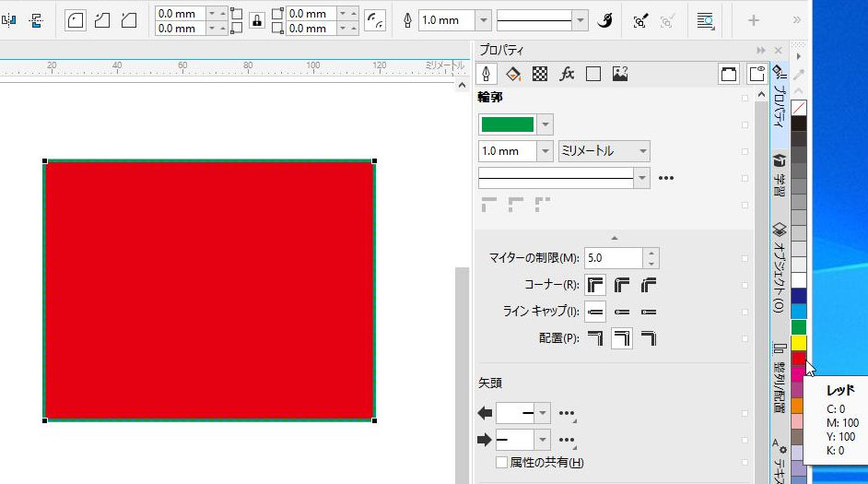Screen dimensions: 868x484
Task: Pick the green palette swatch
Action: pos(799,327)
